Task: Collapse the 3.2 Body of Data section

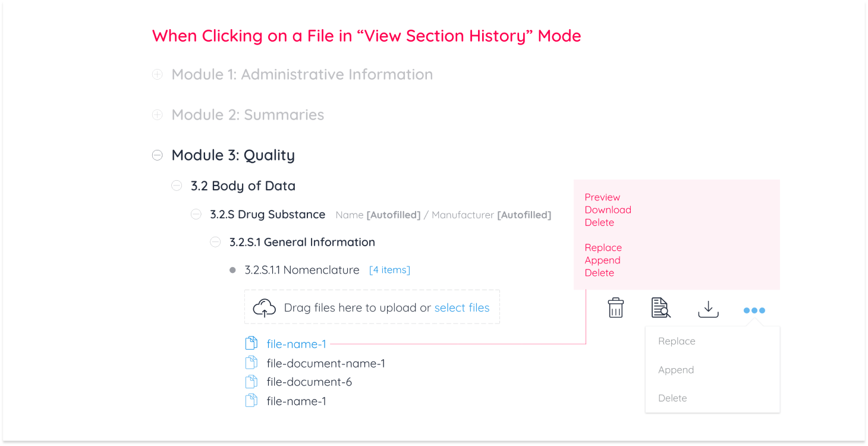Action: [x=177, y=186]
